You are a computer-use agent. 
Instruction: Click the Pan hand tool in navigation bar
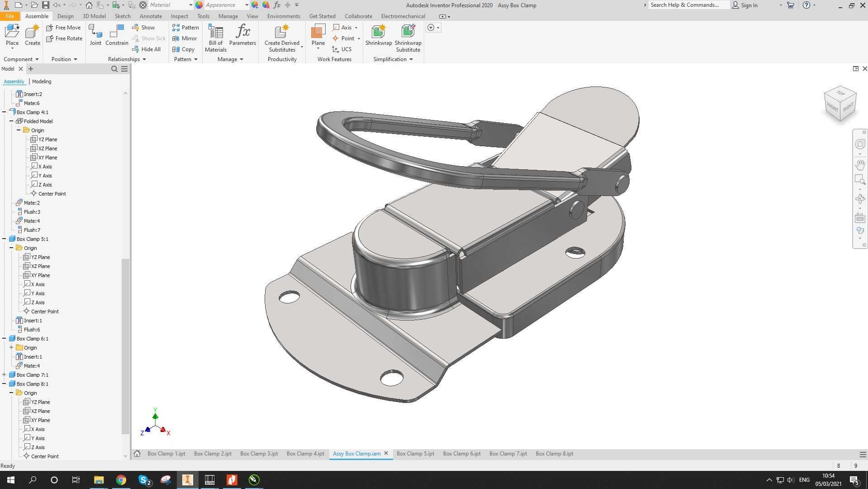coord(860,164)
